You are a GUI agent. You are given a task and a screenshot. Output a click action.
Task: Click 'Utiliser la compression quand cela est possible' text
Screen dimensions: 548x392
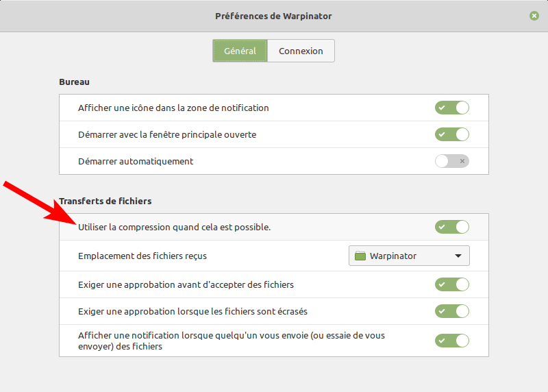click(x=175, y=228)
